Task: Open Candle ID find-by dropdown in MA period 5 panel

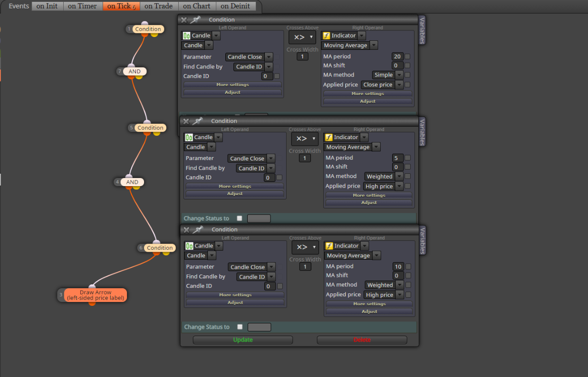Action: (271, 169)
